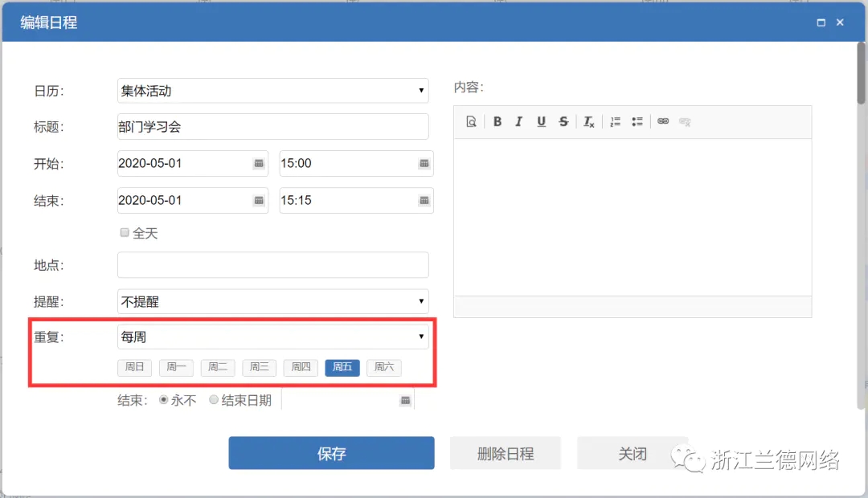Toggle 周一 Monday repeat day
The height and width of the screenshot is (498, 868).
(x=176, y=368)
